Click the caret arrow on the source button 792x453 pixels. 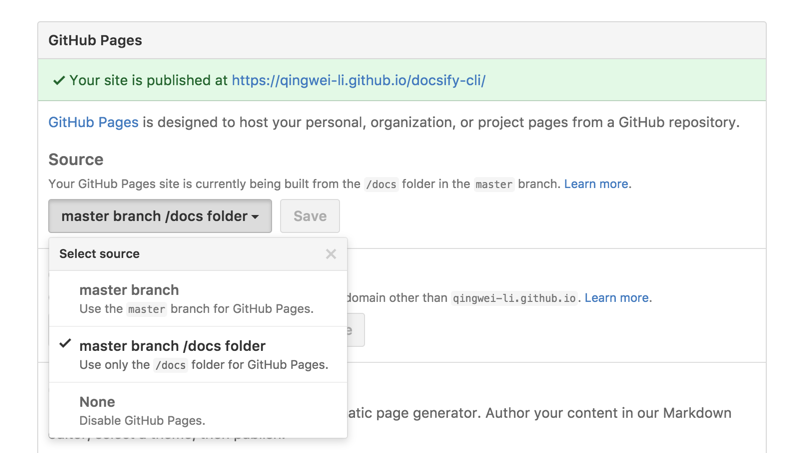point(255,217)
